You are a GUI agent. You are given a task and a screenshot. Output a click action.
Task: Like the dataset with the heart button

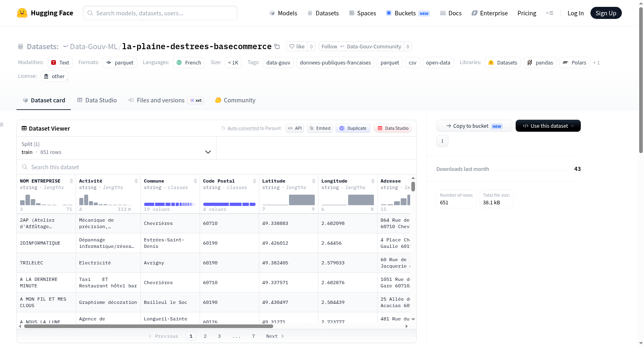click(297, 46)
